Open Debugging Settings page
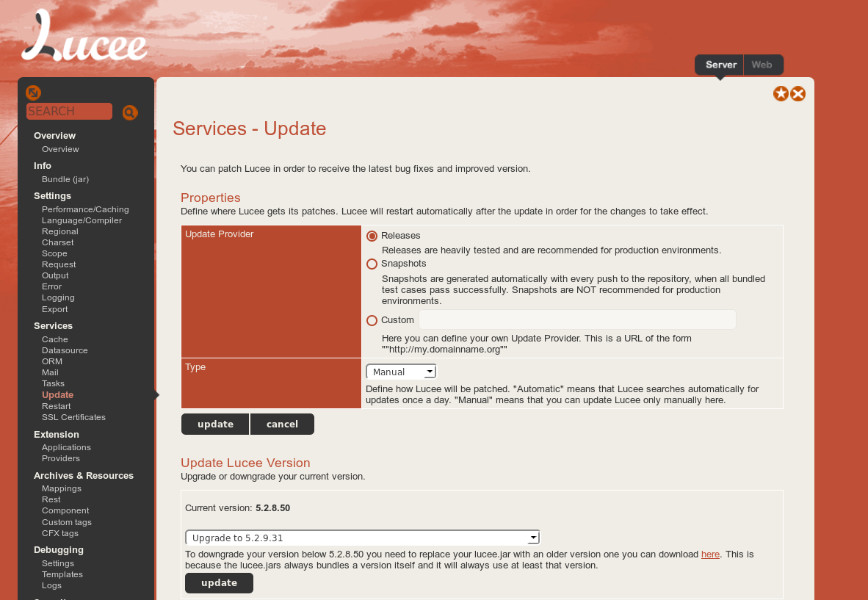The image size is (868, 600). 58,563
